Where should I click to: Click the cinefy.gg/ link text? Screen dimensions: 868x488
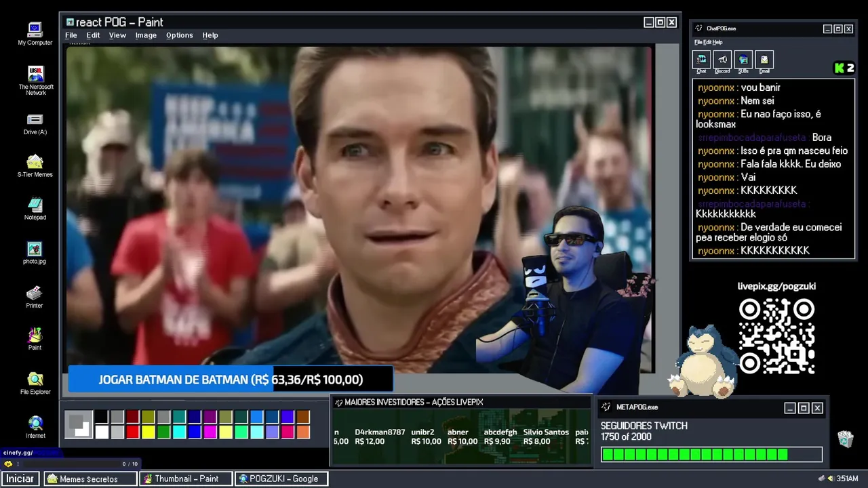[18, 453]
